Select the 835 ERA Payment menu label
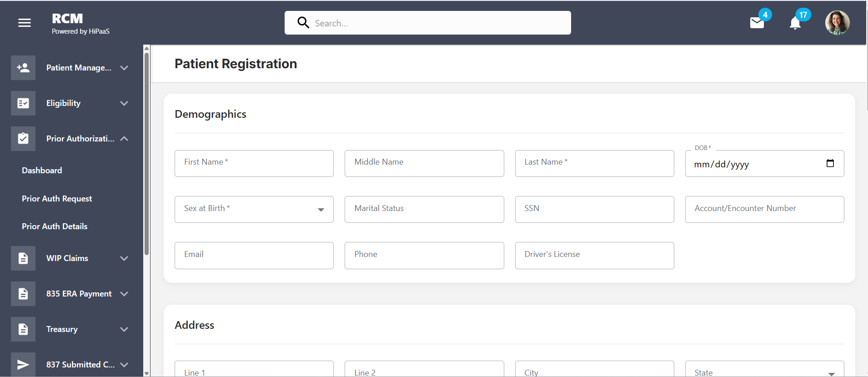 point(79,294)
